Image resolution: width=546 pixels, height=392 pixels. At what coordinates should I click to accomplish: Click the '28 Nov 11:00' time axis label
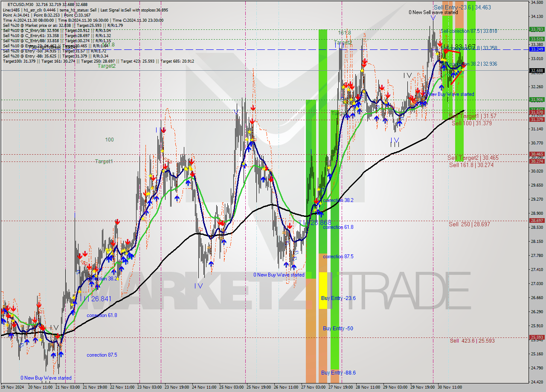tap(368, 387)
